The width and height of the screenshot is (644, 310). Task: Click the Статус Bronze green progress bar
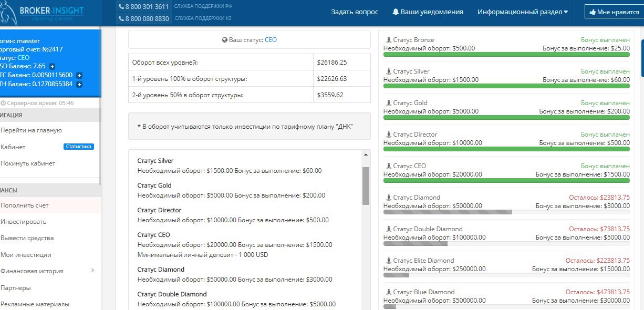click(506, 55)
